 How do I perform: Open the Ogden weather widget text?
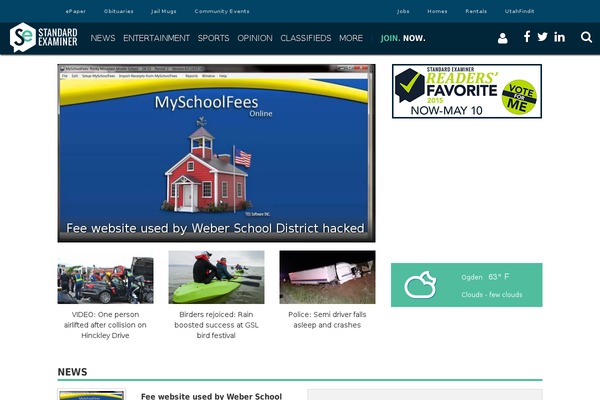(485, 277)
